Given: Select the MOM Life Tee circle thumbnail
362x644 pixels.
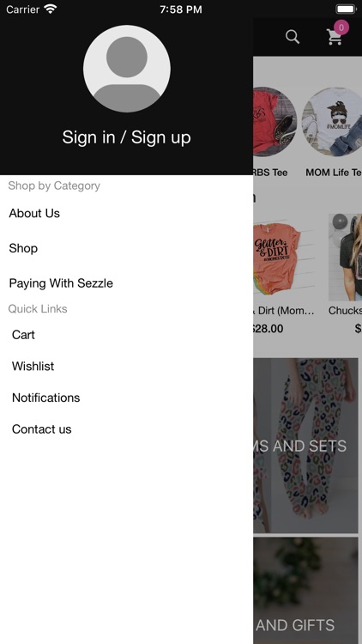Looking at the screenshot, I should (332, 122).
